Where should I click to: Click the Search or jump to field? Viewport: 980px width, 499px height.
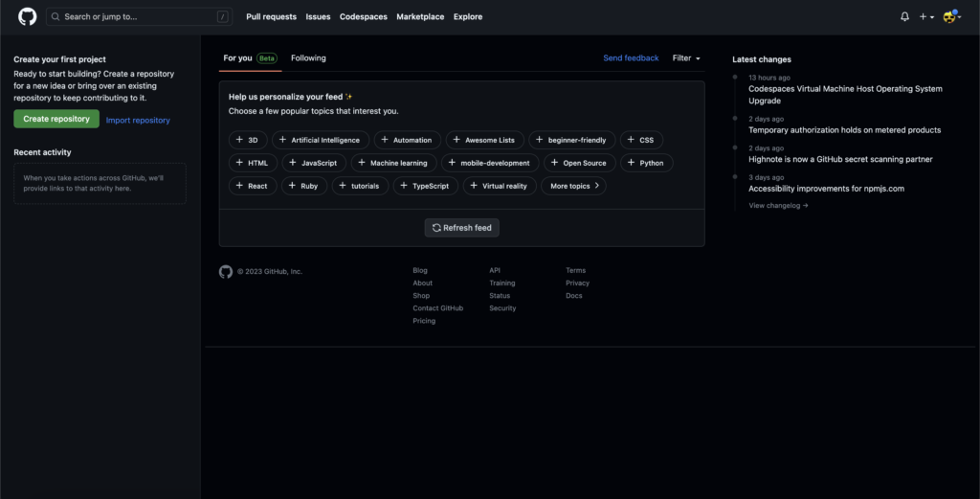pyautogui.click(x=140, y=17)
